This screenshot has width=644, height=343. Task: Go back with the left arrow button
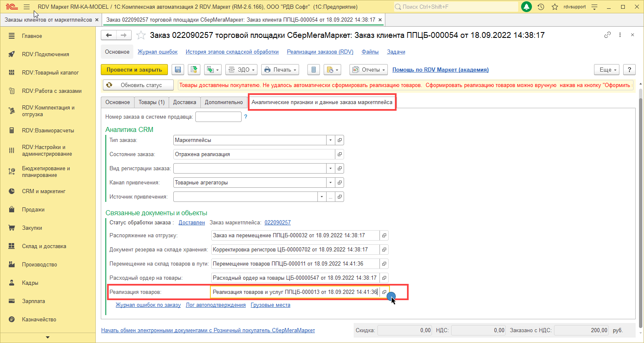(x=109, y=35)
